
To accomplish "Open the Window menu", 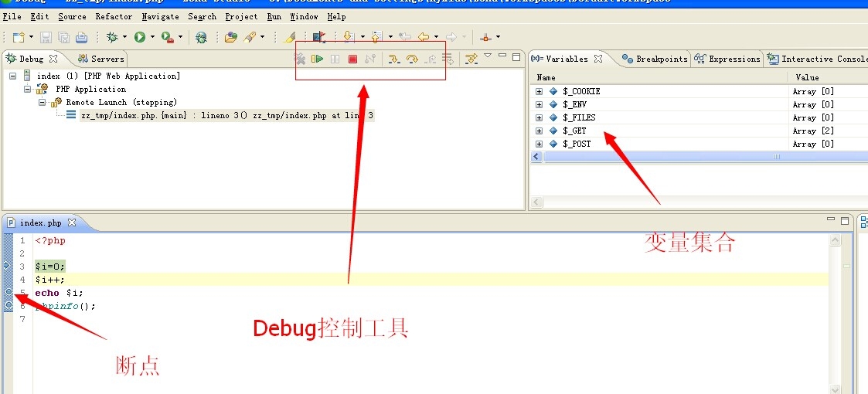I will coord(304,16).
